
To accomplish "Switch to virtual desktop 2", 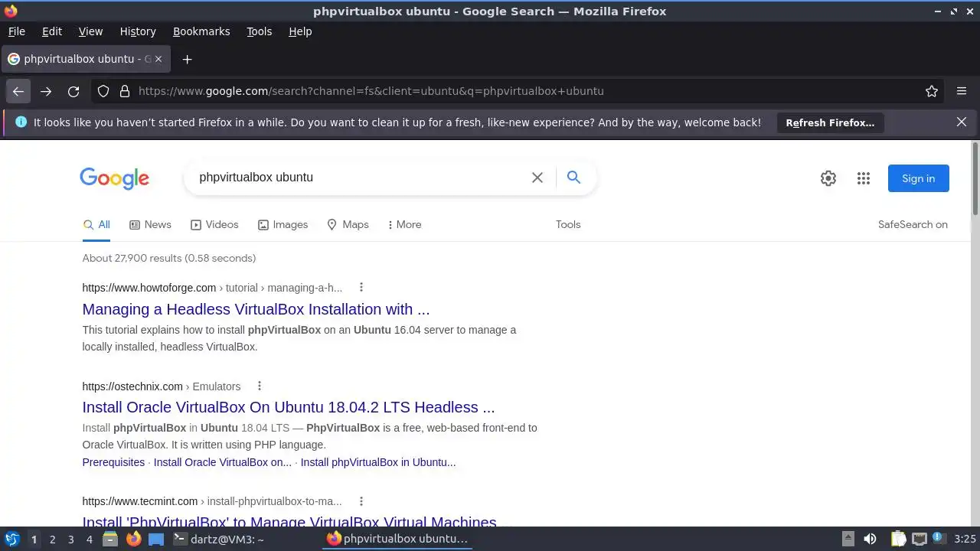I will tap(52, 540).
